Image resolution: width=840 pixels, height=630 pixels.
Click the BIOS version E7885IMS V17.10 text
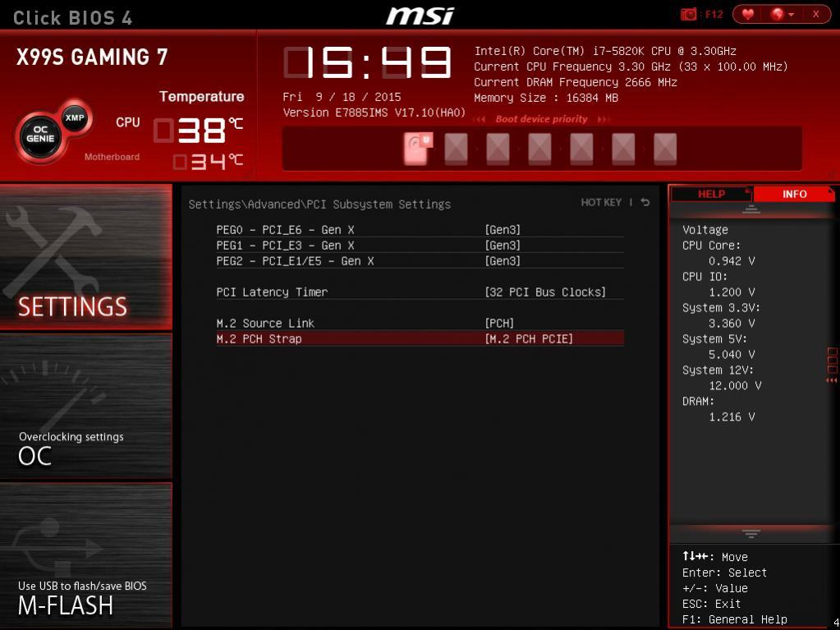[x=374, y=113]
